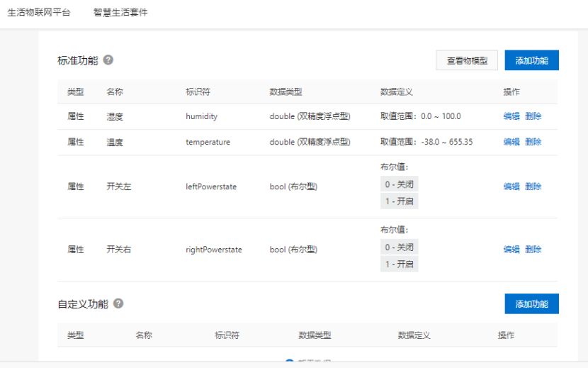This screenshot has width=588, height=368.
Task: Click the 开关左 name cell
Action: click(x=119, y=186)
